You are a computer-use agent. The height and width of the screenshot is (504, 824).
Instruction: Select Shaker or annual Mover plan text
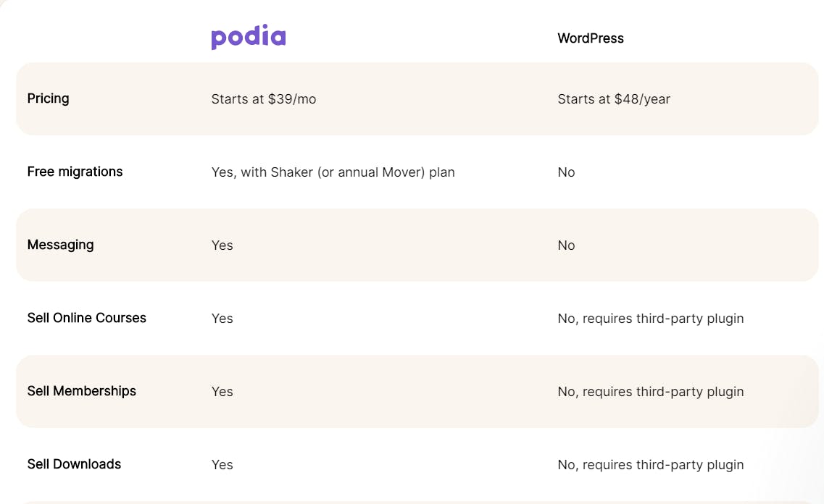point(333,172)
